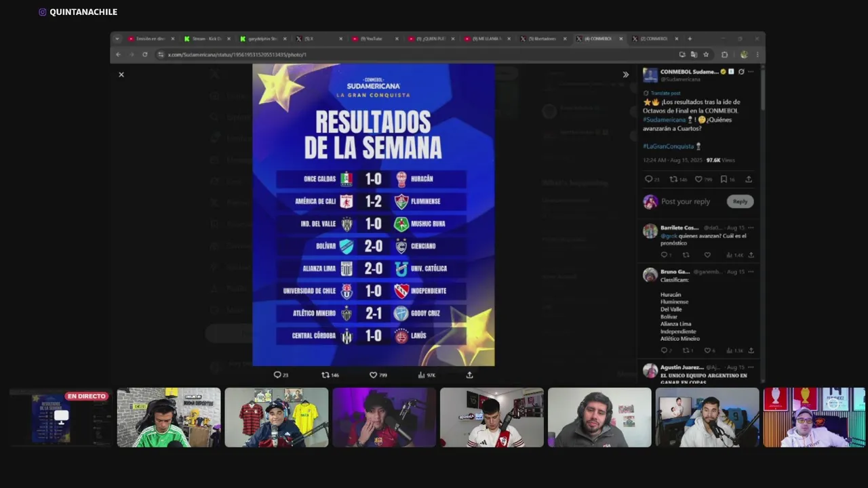Viewport: 868px width, 488px height.
Task: Open the Chrome three-dot menu
Action: click(x=757, y=54)
